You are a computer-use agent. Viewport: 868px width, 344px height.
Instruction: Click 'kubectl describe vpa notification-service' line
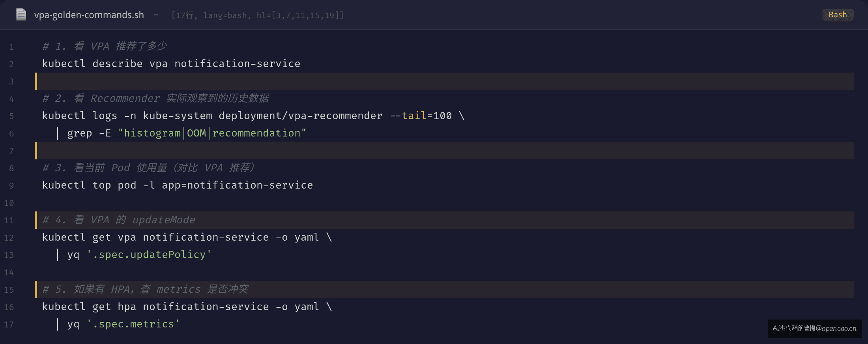[x=171, y=64]
